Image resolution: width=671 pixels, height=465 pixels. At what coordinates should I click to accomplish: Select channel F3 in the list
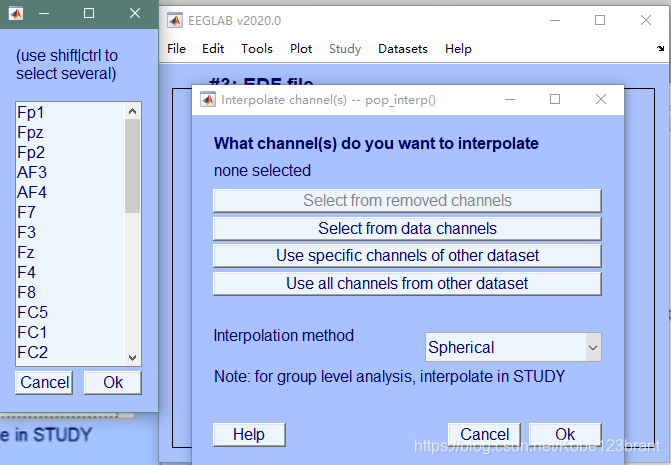pos(70,232)
